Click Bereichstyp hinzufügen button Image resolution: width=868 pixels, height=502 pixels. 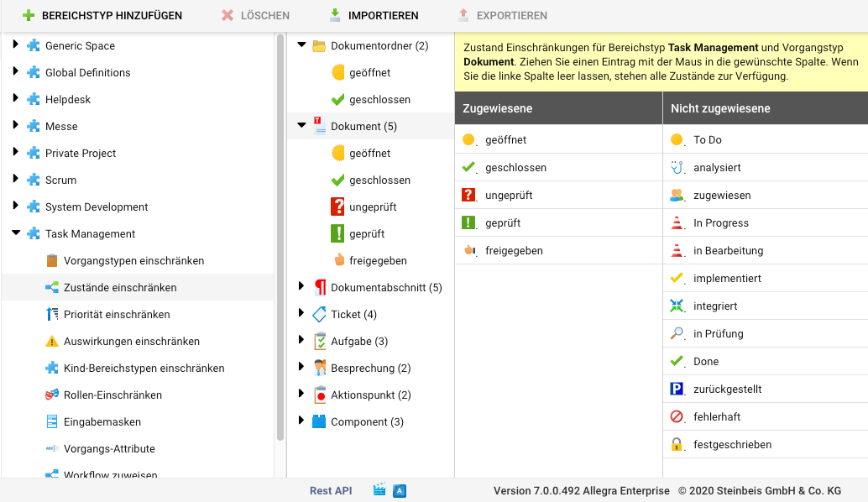pos(102,15)
